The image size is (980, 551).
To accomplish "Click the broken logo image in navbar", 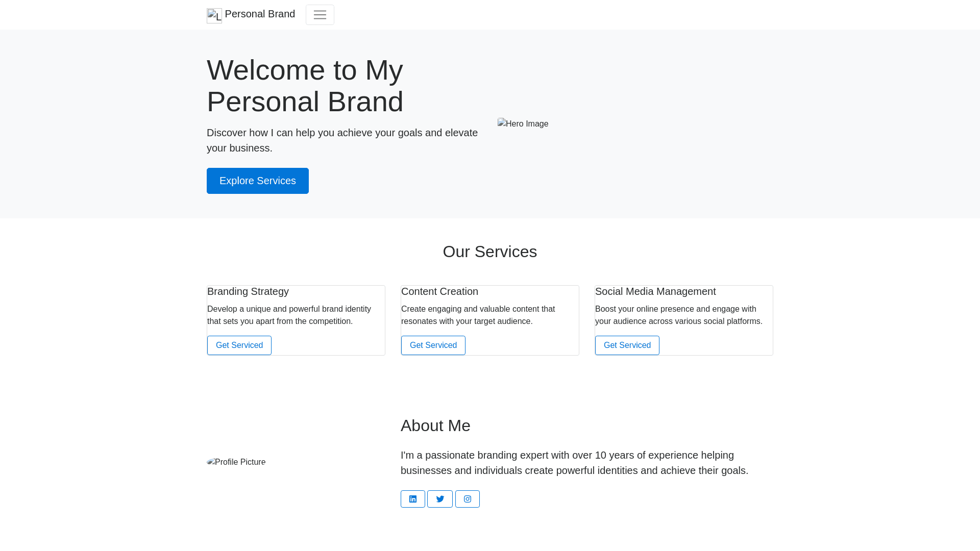I will [214, 16].
